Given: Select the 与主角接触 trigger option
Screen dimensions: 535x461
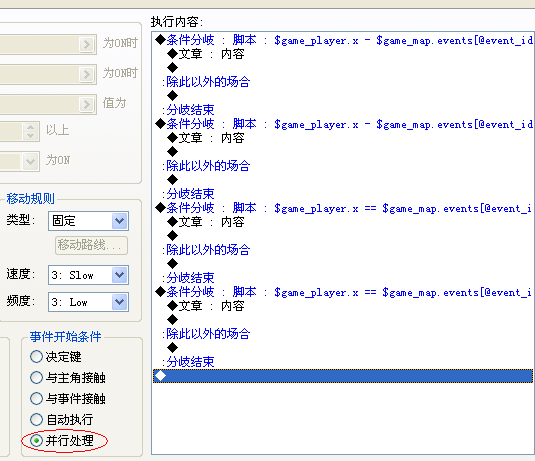Looking at the screenshot, I should pos(68,378).
